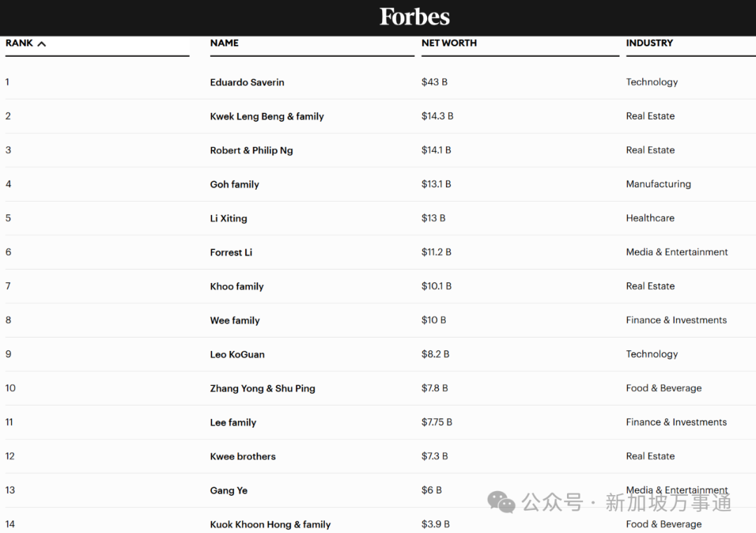This screenshot has height=533, width=756.
Task: Select rank number 14 cell
Action: coord(10,524)
